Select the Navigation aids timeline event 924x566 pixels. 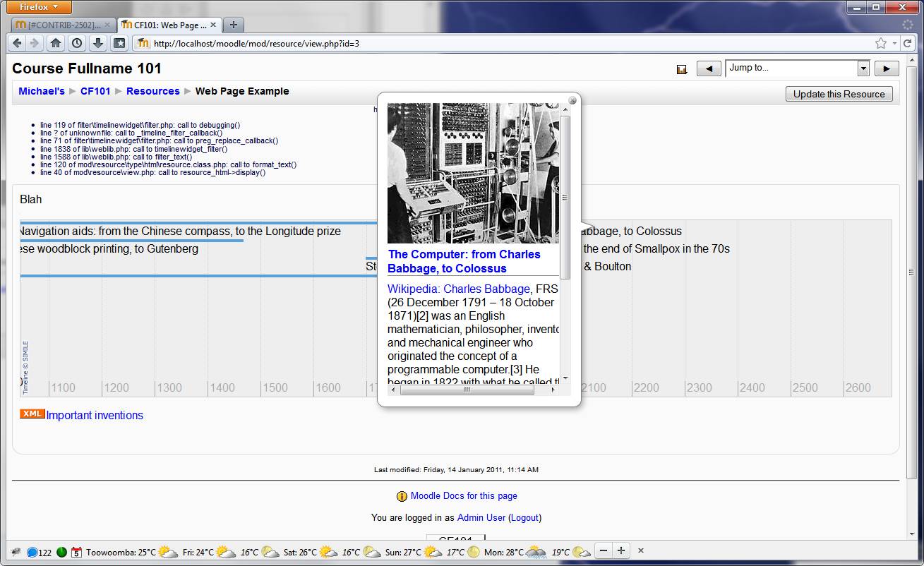[x=180, y=231]
